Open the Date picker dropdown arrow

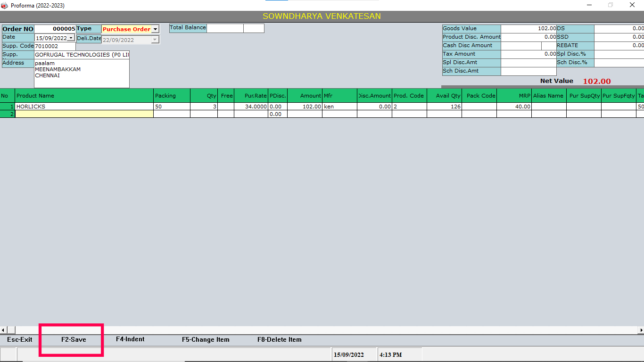pos(71,38)
